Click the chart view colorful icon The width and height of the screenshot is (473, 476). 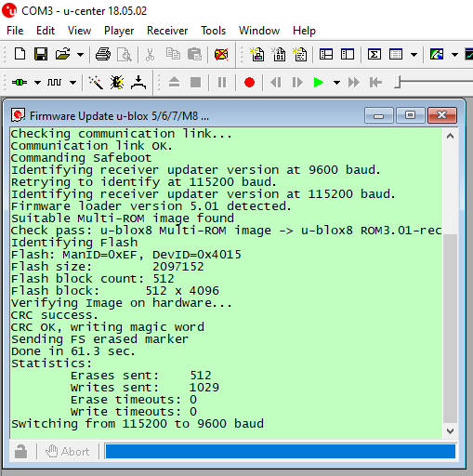[x=437, y=54]
